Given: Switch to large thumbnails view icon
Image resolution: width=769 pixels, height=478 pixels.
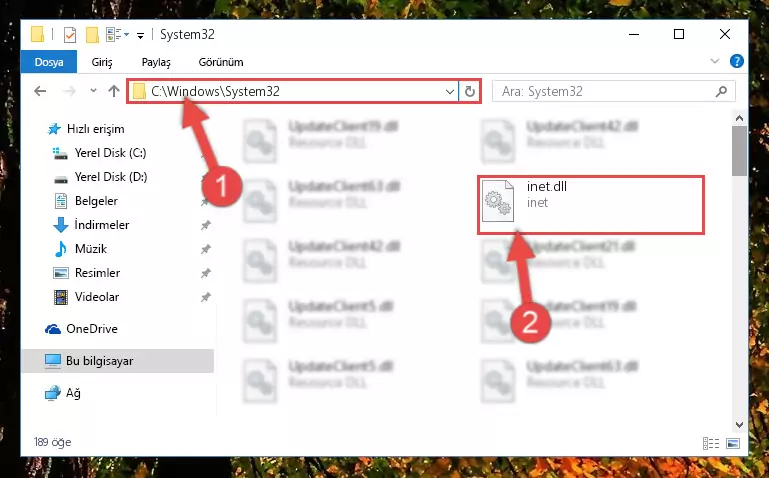Looking at the screenshot, I should pyautogui.click(x=733, y=443).
